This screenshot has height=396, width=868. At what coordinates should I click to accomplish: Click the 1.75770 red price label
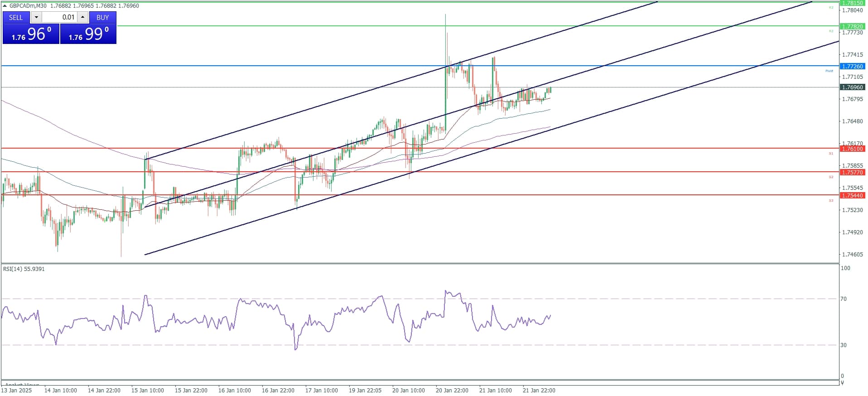tap(852, 172)
